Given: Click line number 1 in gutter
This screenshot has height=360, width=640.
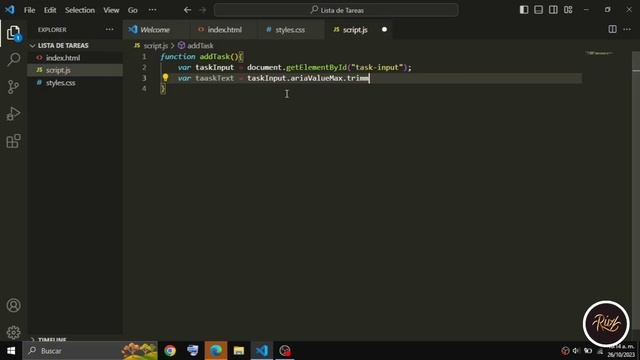Looking at the screenshot, I should pyautogui.click(x=144, y=56).
